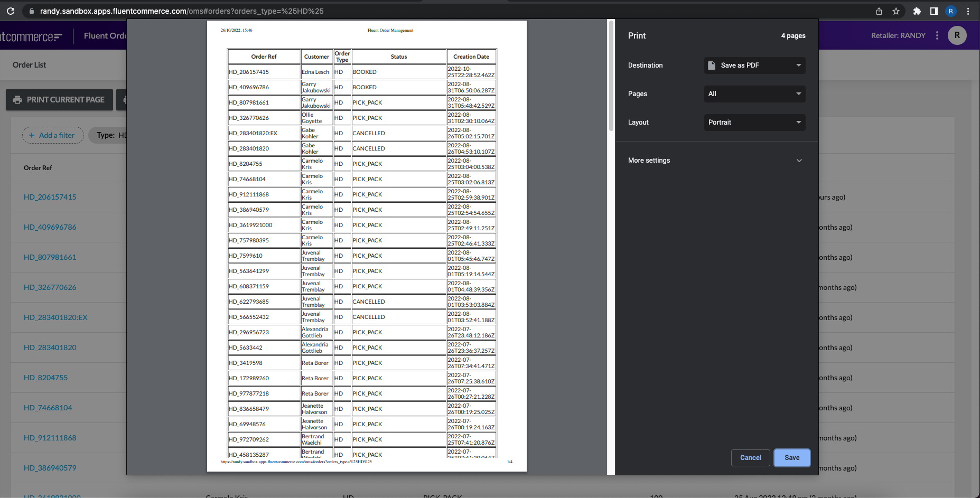Screen dimensions: 980x498
Task: Click the browser address bar URL
Action: 182,11
